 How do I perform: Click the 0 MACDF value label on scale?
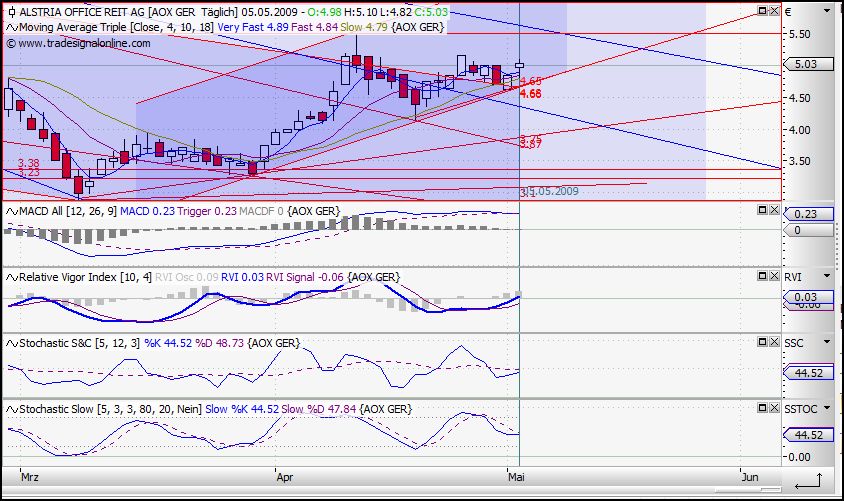click(x=807, y=230)
